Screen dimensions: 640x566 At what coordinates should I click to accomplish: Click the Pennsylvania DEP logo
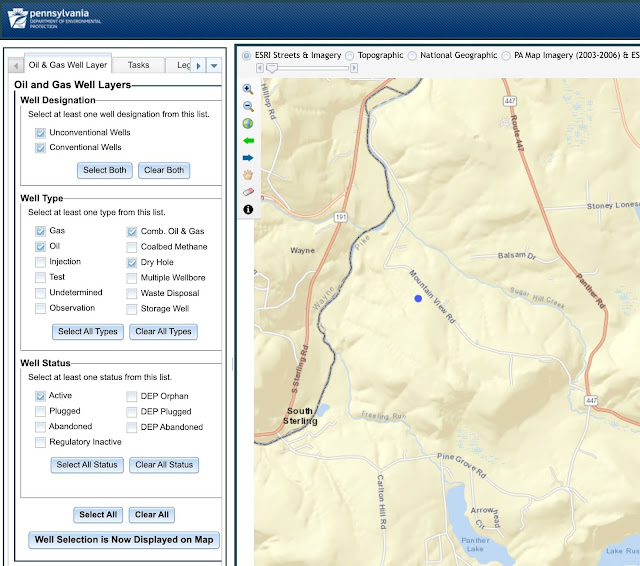coord(54,19)
